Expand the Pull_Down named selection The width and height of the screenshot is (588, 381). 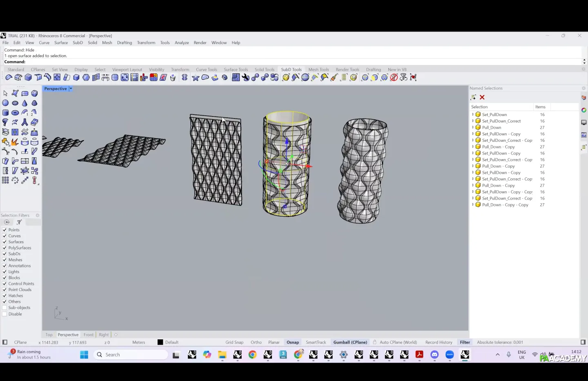point(473,128)
